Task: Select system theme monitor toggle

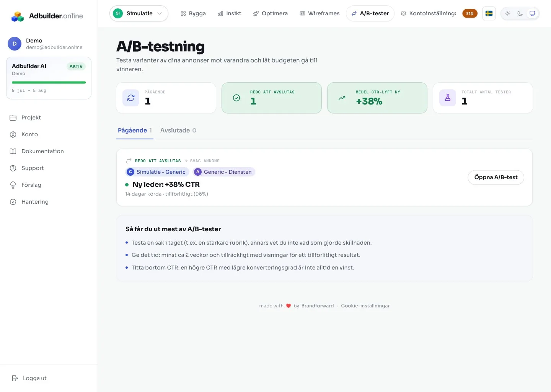Action: [x=532, y=13]
